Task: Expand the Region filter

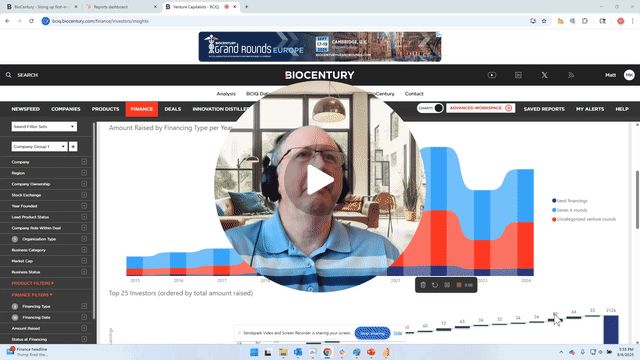Action: (x=49, y=173)
